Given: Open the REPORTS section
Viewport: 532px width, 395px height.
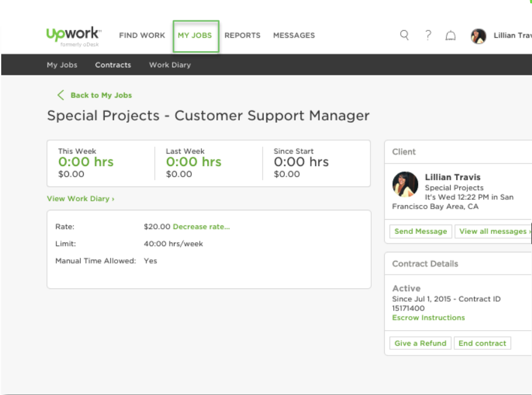Looking at the screenshot, I should (243, 35).
